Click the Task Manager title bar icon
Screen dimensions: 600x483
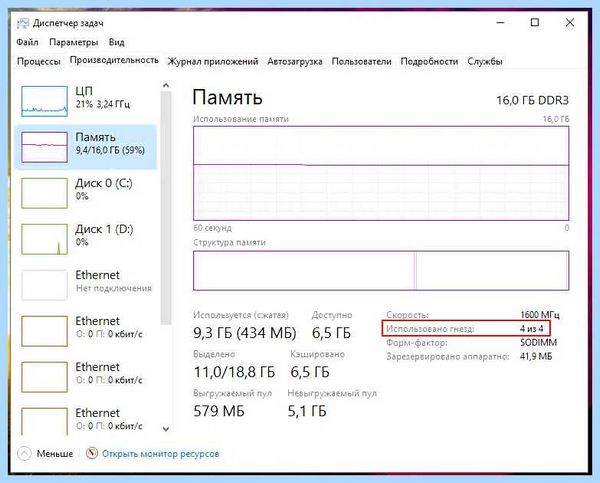[x=23, y=23]
